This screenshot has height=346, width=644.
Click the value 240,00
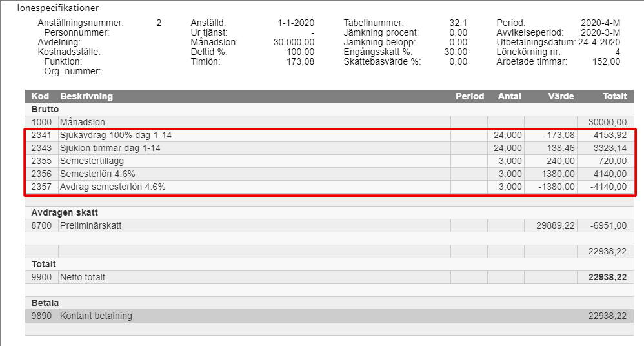click(x=561, y=161)
